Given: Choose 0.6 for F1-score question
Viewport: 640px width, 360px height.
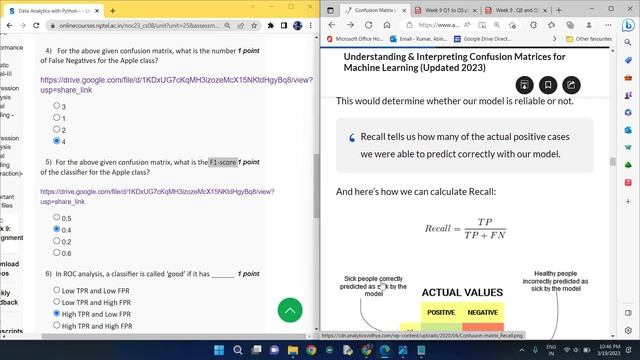Looking at the screenshot, I should click(x=57, y=253).
